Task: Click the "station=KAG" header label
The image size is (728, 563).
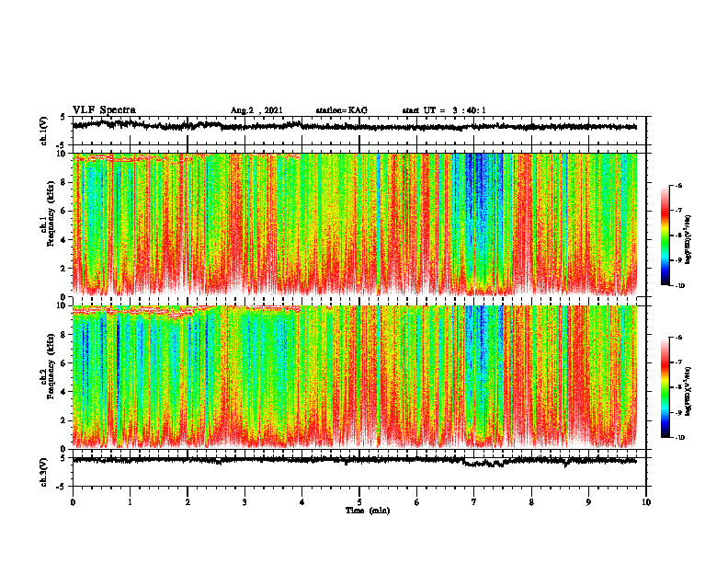Action: pyautogui.click(x=341, y=110)
